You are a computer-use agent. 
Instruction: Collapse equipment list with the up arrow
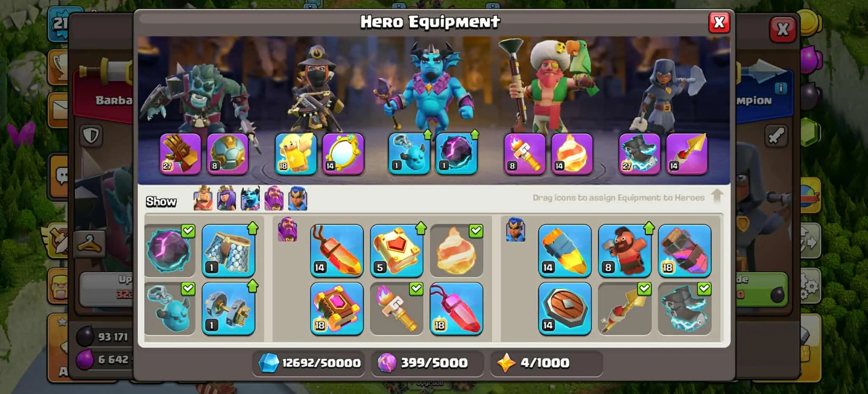click(717, 196)
